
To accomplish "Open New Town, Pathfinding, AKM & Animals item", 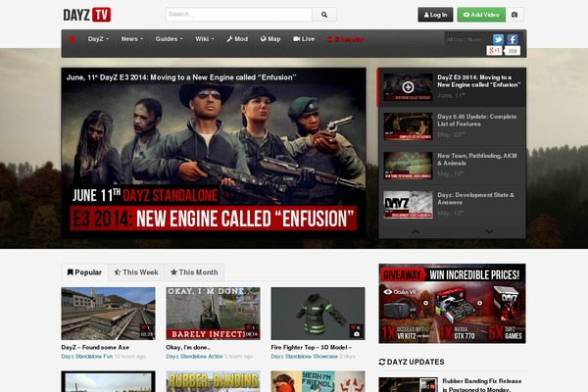I will [476, 160].
